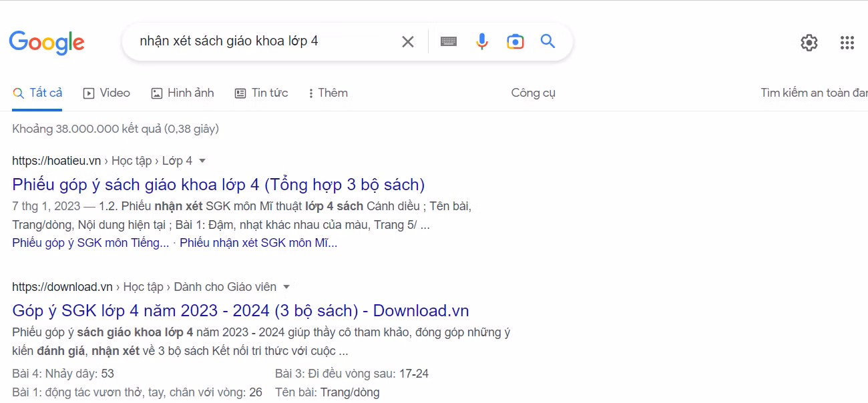Expand dropdown arrow next to hoatieu.vn breadcrumb

tap(202, 161)
